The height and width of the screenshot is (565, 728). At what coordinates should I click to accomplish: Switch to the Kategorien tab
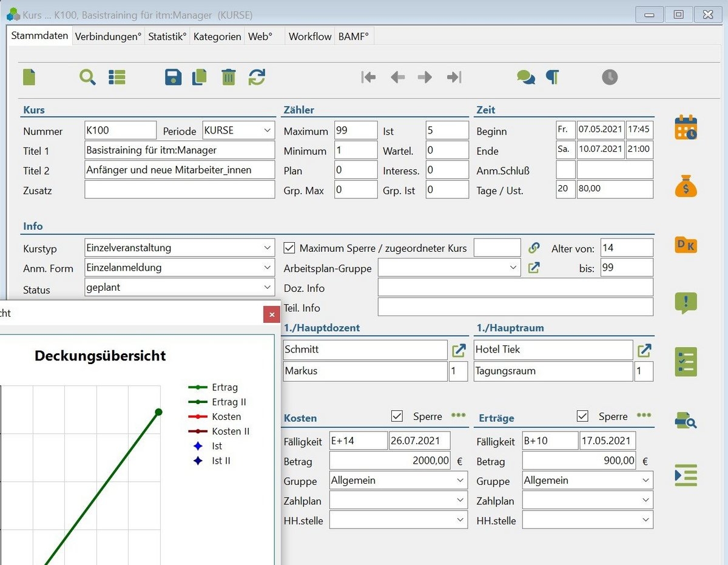[x=217, y=36]
